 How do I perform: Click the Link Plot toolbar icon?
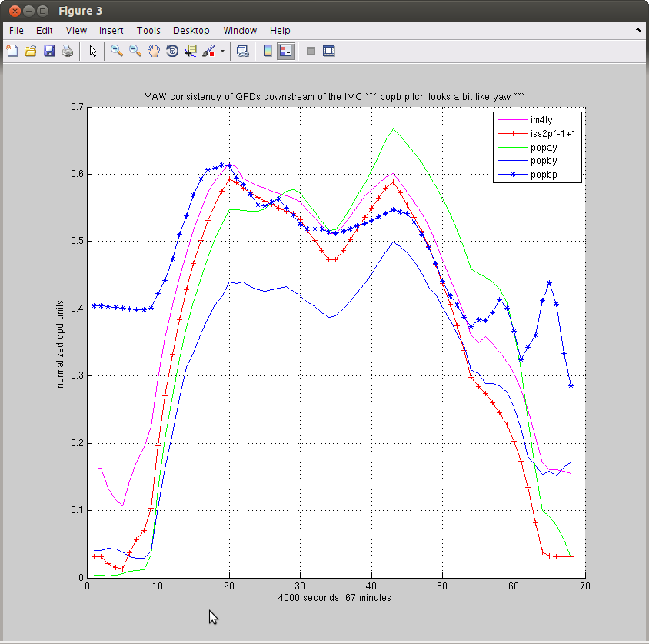pos(242,51)
